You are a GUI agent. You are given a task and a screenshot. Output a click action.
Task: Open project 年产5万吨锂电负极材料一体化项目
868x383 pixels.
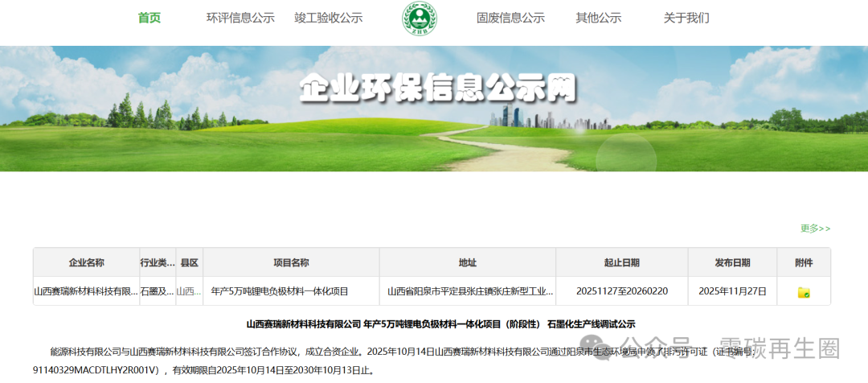[x=280, y=291]
